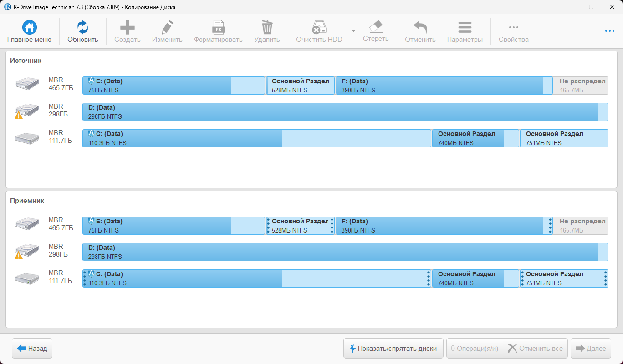The image size is (623, 364).
Task: Click the Назад back button
Action: coord(32,349)
